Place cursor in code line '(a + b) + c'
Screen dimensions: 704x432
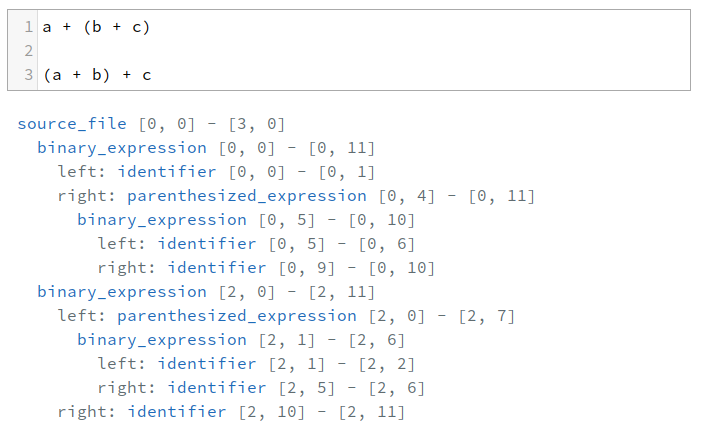tap(97, 75)
